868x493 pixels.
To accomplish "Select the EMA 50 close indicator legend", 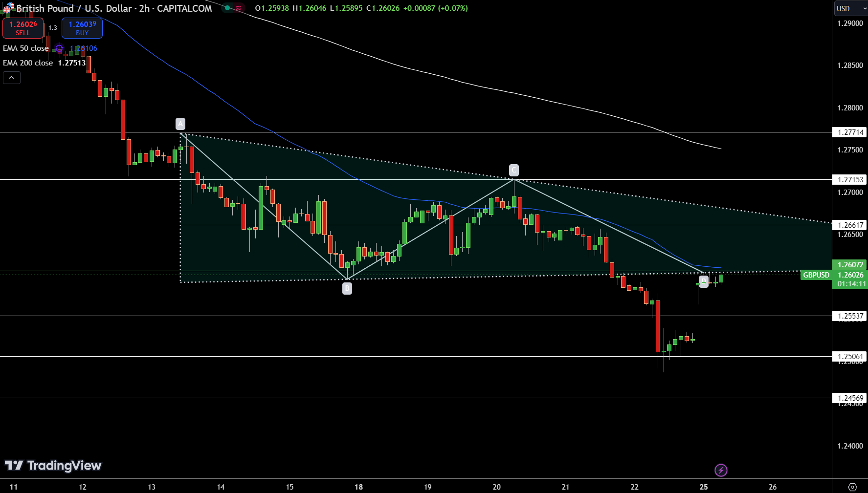I will 26,48.
